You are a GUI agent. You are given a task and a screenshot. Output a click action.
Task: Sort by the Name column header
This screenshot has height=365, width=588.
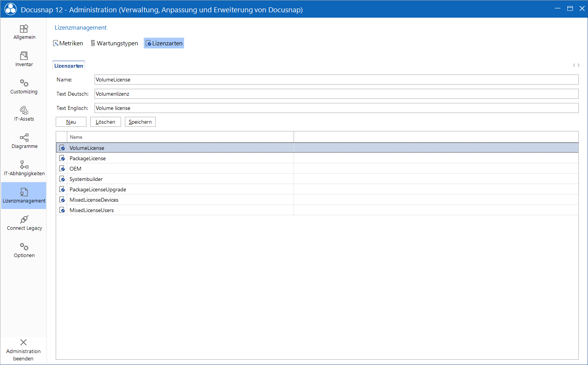[x=180, y=137]
